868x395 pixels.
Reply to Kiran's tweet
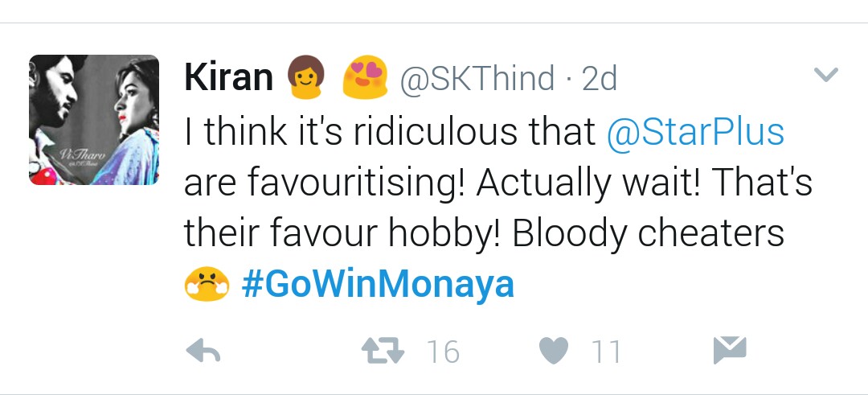click(203, 352)
